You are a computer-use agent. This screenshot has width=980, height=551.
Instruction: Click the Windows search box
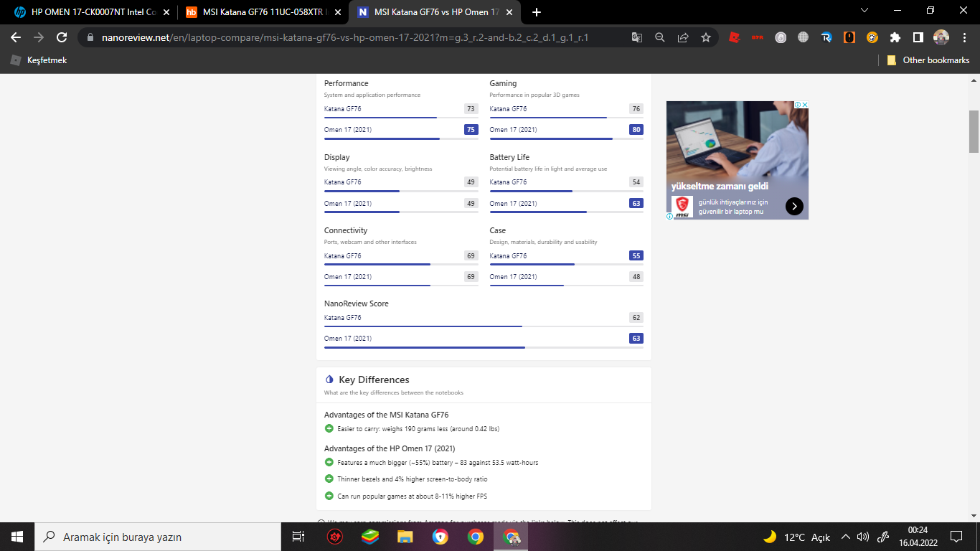coord(156,537)
